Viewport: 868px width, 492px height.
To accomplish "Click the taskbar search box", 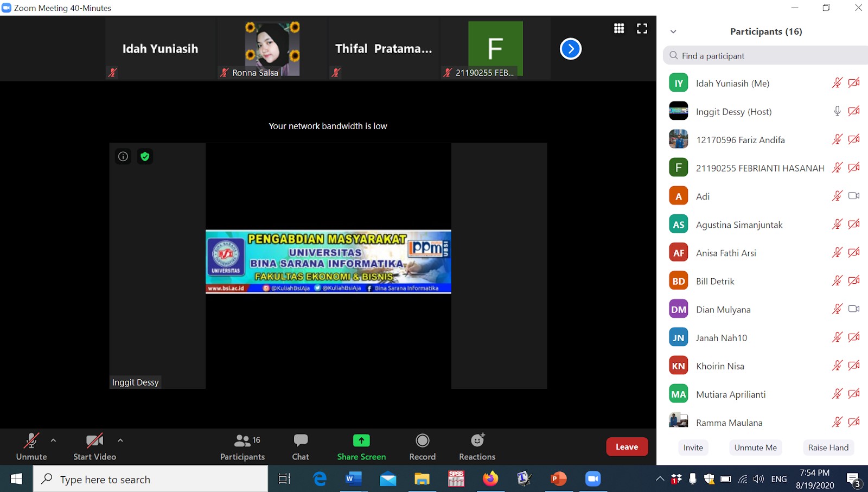I will pos(151,479).
